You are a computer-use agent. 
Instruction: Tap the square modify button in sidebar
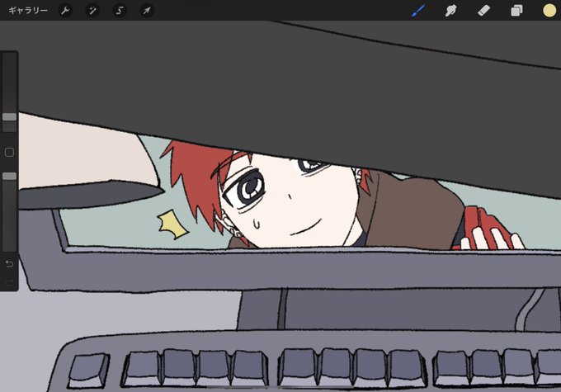point(9,153)
